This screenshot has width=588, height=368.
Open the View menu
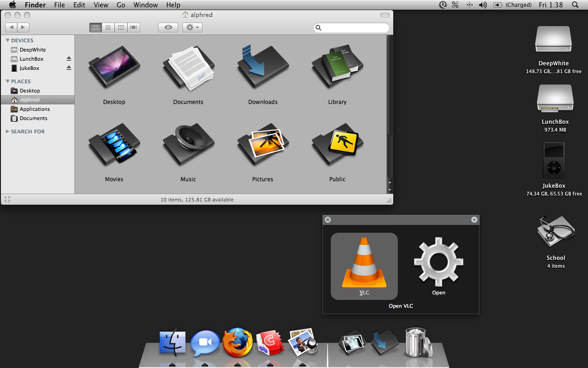(101, 5)
